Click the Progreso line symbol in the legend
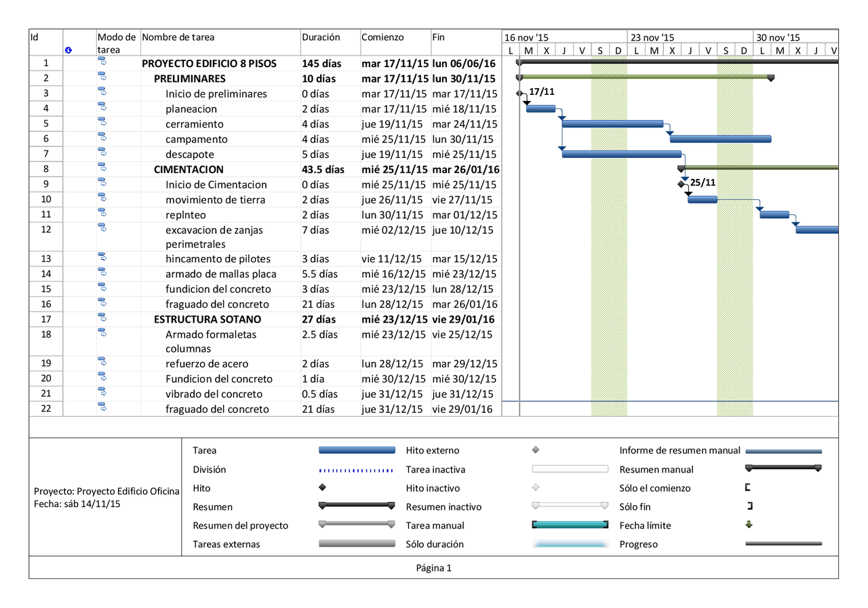Screen dimensions: 868x608 tap(783, 543)
